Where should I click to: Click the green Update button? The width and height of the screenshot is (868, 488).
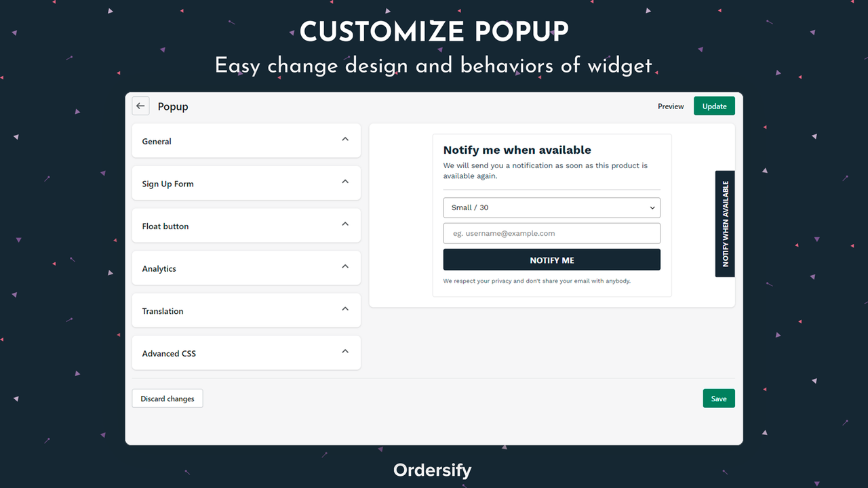714,106
